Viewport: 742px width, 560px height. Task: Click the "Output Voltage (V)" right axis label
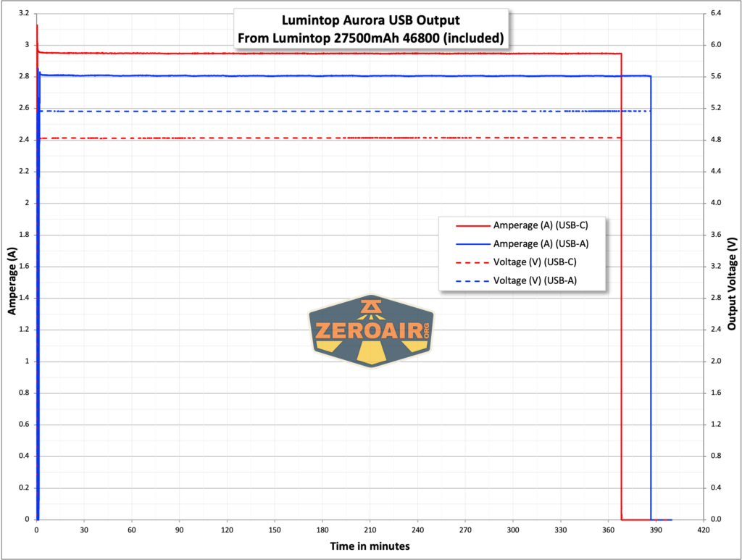point(733,280)
